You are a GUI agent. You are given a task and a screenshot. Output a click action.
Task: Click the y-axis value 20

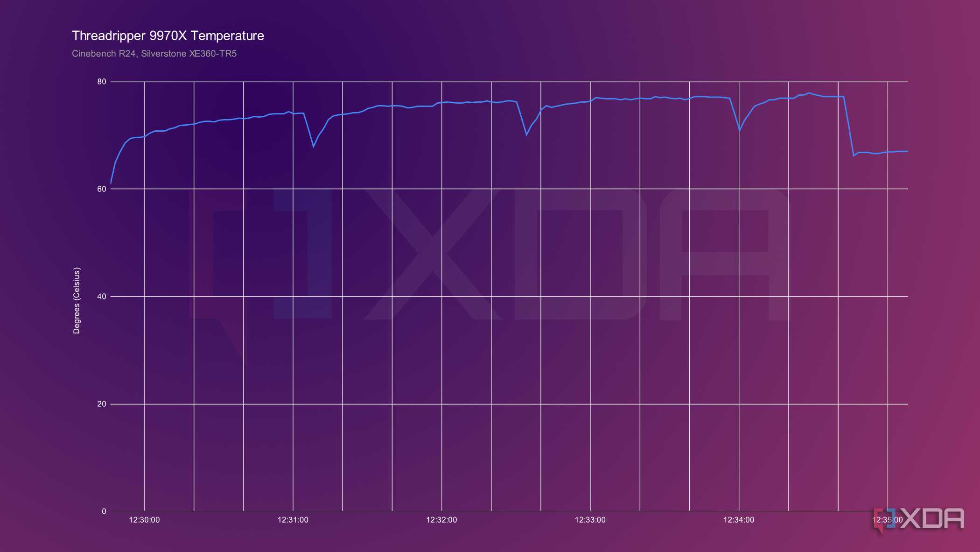[x=102, y=404]
